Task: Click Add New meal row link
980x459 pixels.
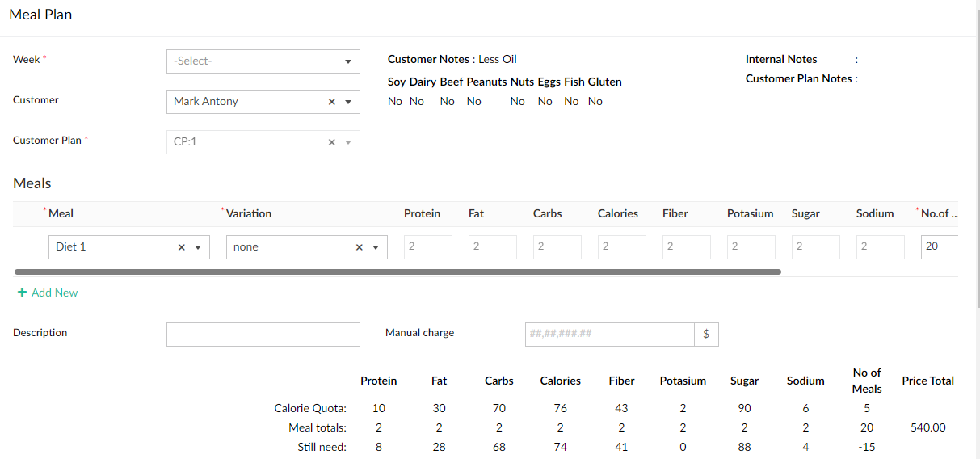Action: [54, 293]
